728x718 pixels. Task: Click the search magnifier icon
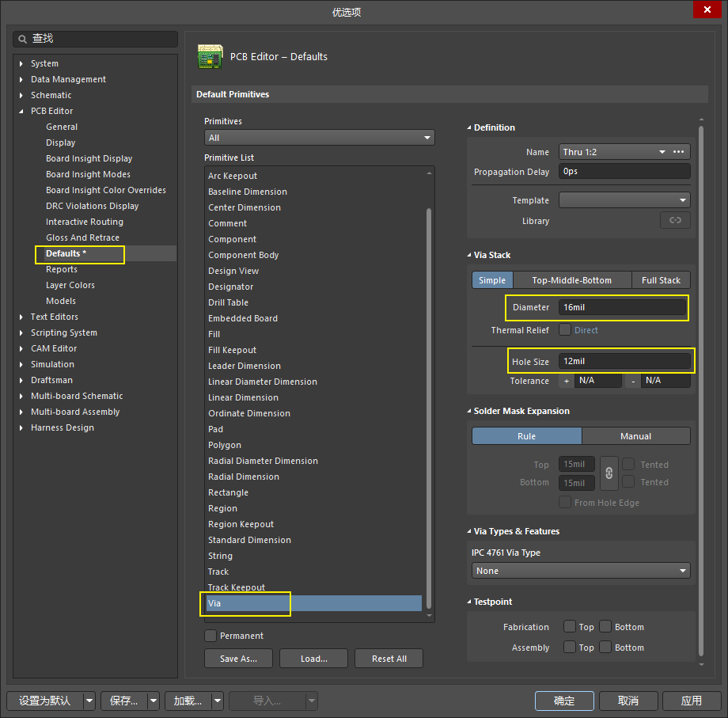click(x=23, y=39)
